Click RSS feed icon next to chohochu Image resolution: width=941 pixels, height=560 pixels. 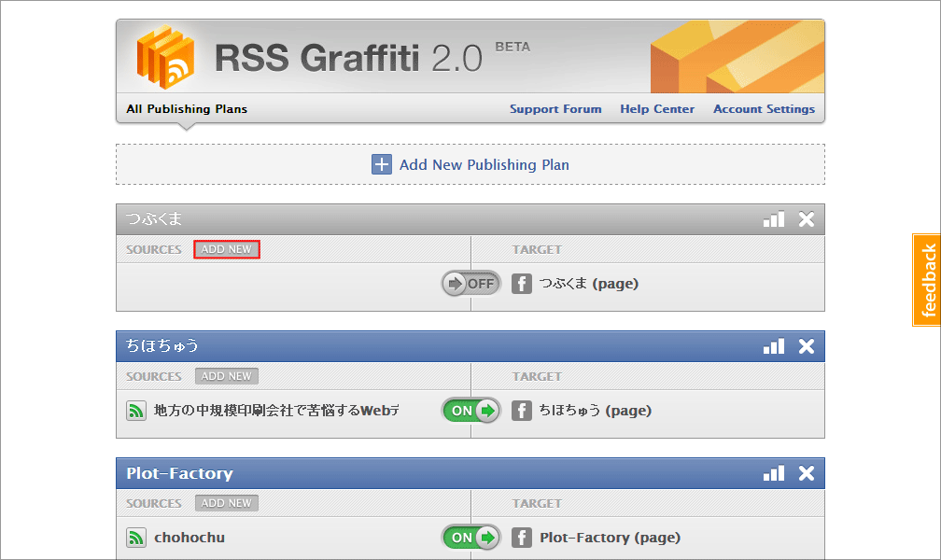(x=136, y=538)
